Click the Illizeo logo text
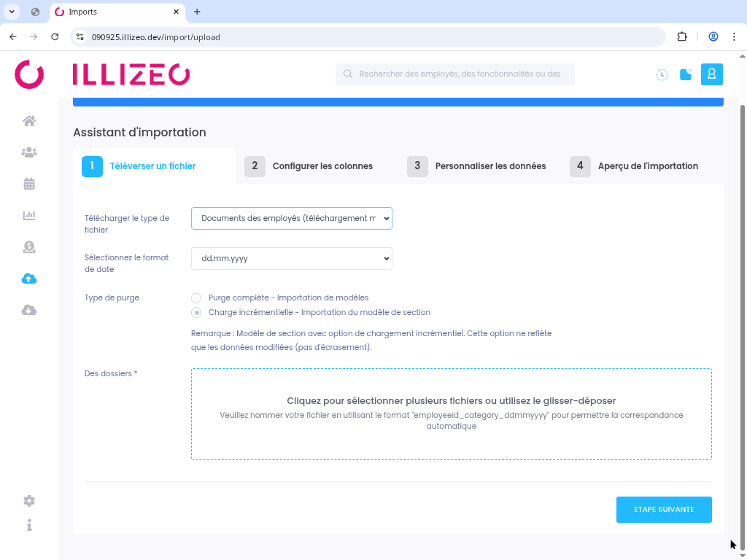This screenshot has width=747, height=560. coord(131,74)
